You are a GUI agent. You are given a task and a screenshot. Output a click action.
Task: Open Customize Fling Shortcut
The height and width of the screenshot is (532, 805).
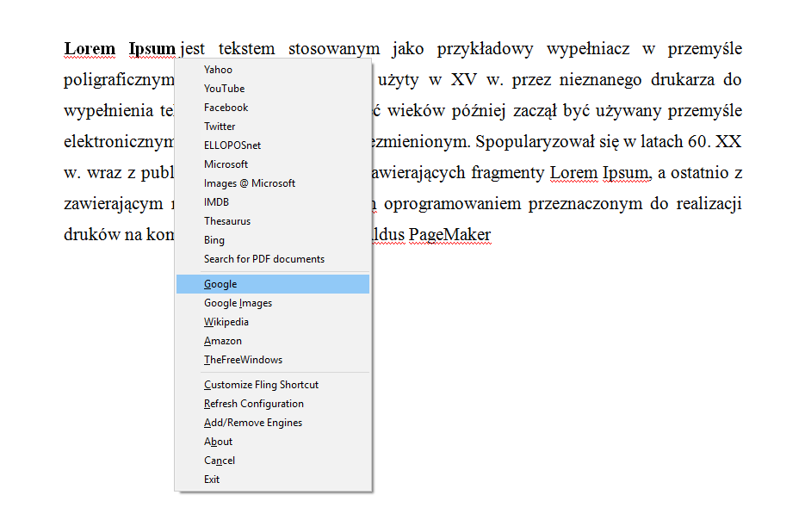(x=273, y=385)
